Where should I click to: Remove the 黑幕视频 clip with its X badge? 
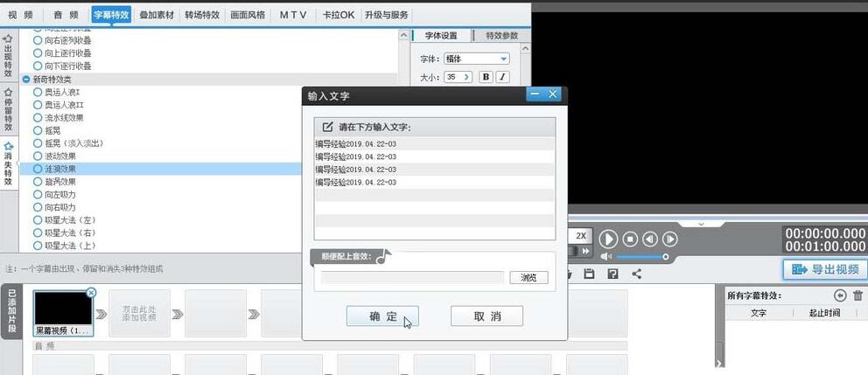coord(92,294)
